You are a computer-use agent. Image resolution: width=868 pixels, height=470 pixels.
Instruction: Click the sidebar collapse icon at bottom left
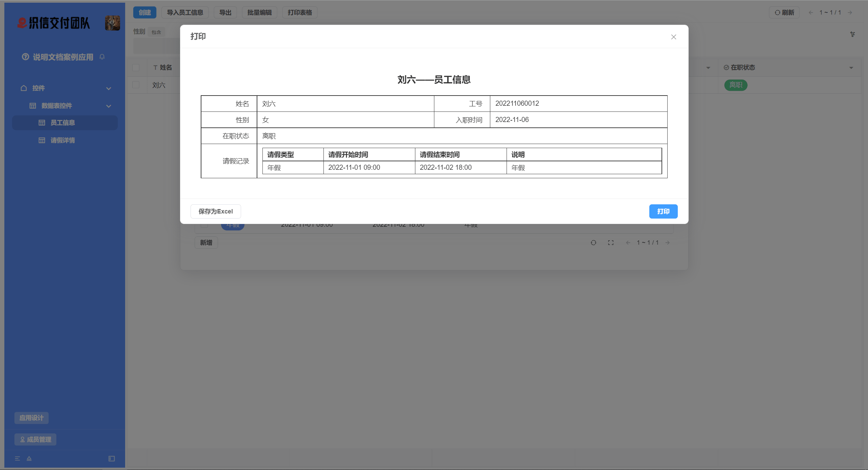pyautogui.click(x=112, y=458)
